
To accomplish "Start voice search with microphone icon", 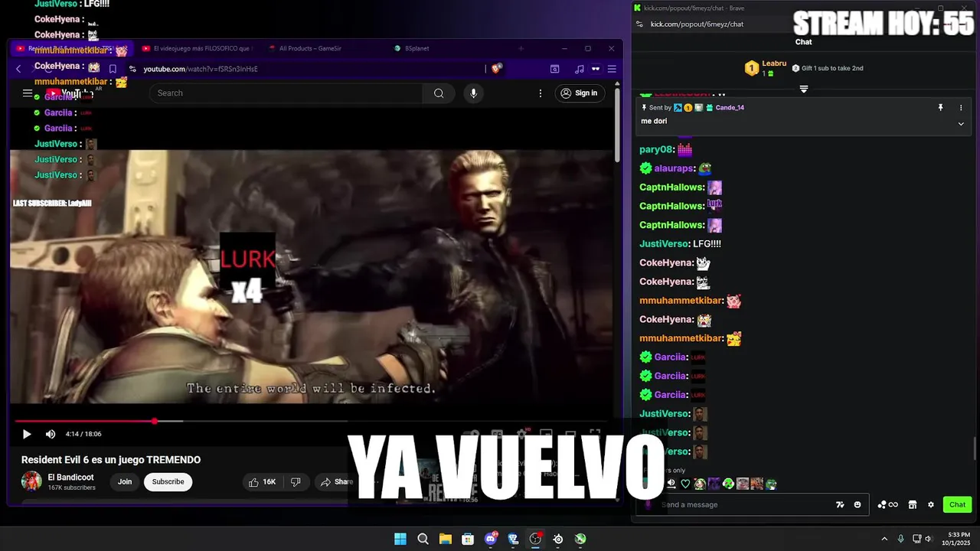I will click(x=473, y=93).
